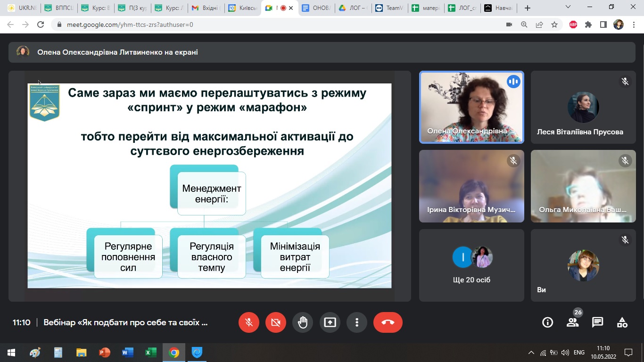The image size is (644, 362).
Task: Open the Activities shapes icon
Action: [x=622, y=322]
